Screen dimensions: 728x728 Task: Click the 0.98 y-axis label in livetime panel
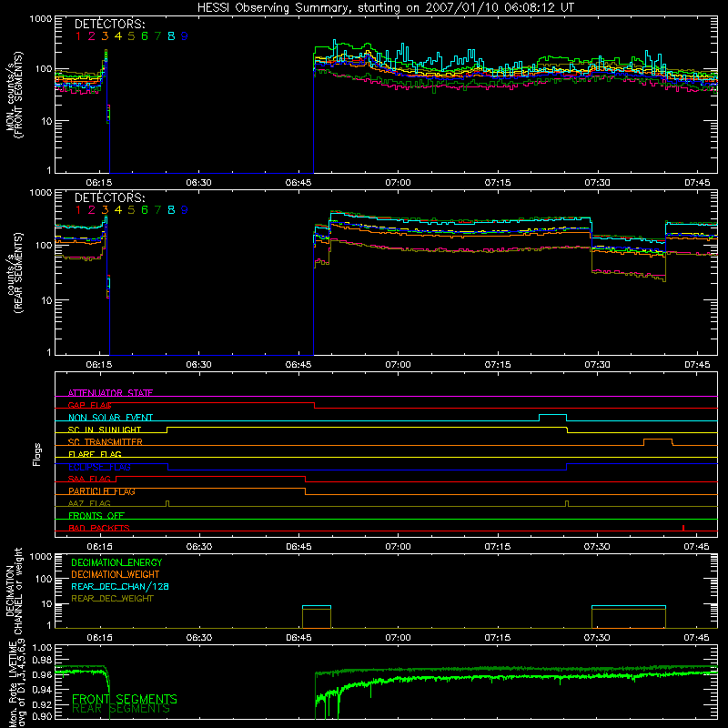pos(42,660)
